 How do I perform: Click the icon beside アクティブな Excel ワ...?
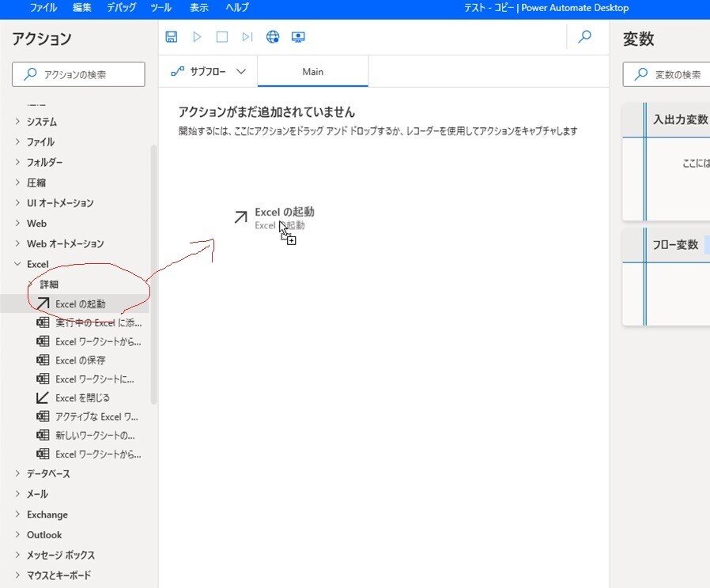pos(43,416)
